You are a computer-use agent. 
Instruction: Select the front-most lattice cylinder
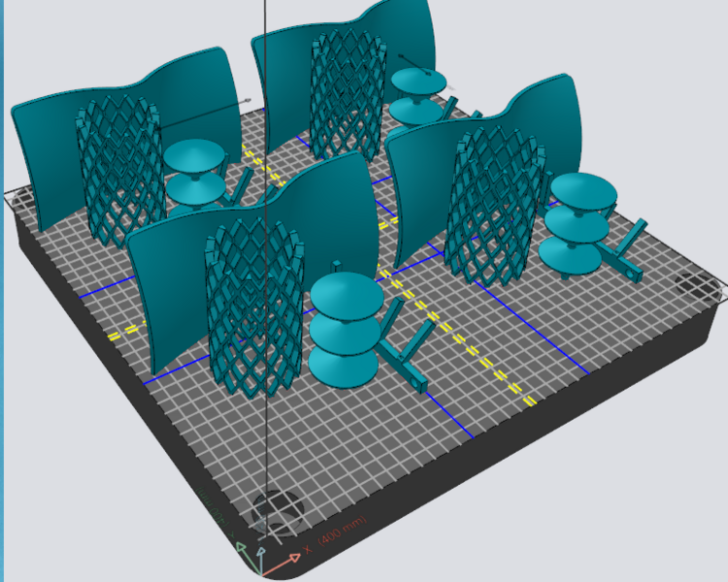click(x=254, y=308)
